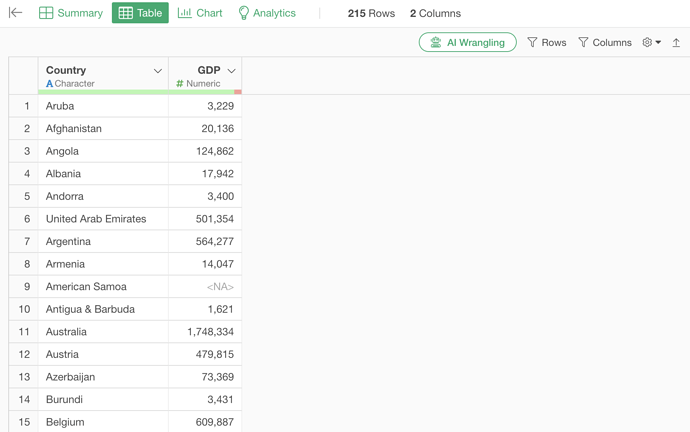Select the Australia GDP value cell
This screenshot has width=690, height=432.
[x=205, y=332]
